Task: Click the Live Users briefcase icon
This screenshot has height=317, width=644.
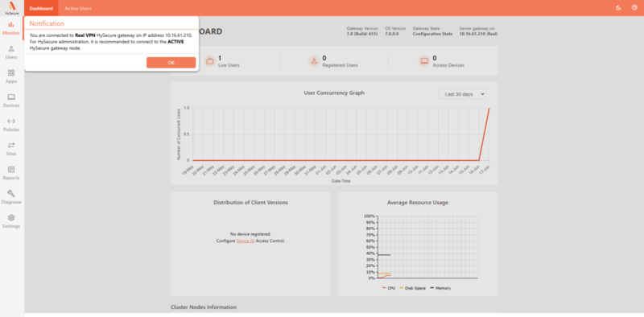Action: pyautogui.click(x=210, y=61)
